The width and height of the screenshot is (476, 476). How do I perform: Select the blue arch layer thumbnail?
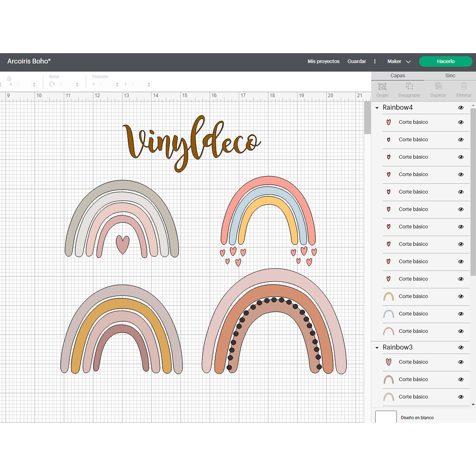click(389, 314)
